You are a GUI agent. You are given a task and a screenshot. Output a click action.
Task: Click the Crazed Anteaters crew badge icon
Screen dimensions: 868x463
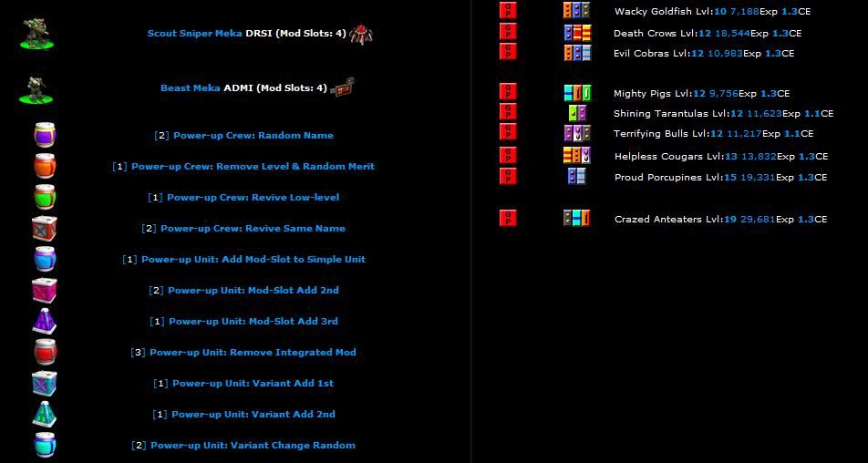577,218
